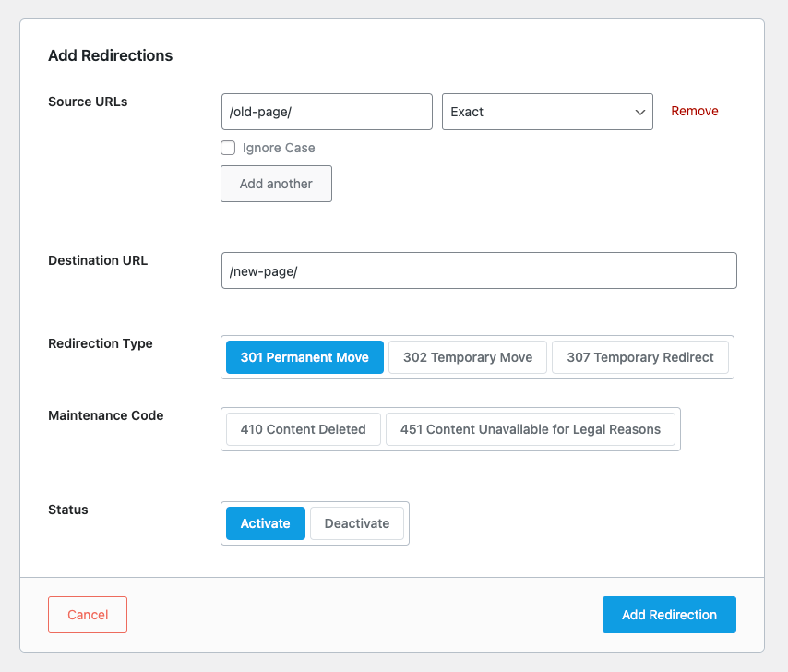788x672 pixels.
Task: Choose 451 Content Unavailable for Legal Reasons
Action: pyautogui.click(x=531, y=429)
